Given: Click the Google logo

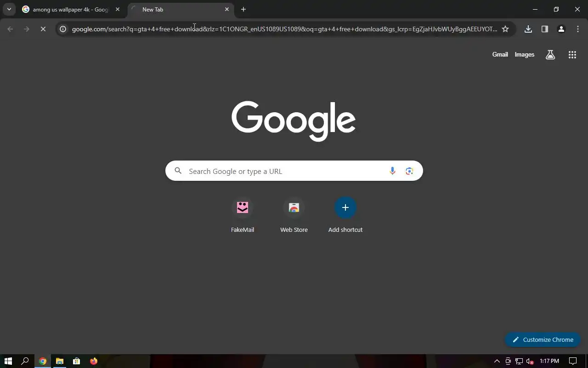Looking at the screenshot, I should click(x=294, y=121).
